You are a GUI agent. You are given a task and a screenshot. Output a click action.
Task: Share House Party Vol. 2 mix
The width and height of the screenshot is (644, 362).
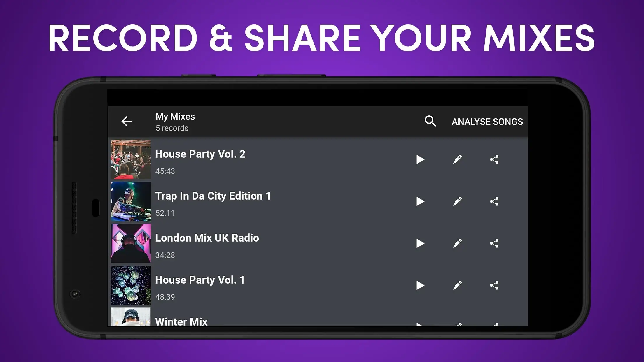(494, 159)
